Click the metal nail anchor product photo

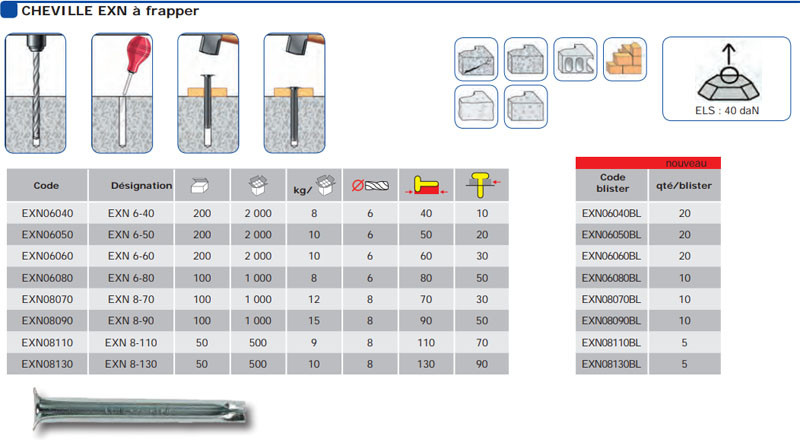136,410
